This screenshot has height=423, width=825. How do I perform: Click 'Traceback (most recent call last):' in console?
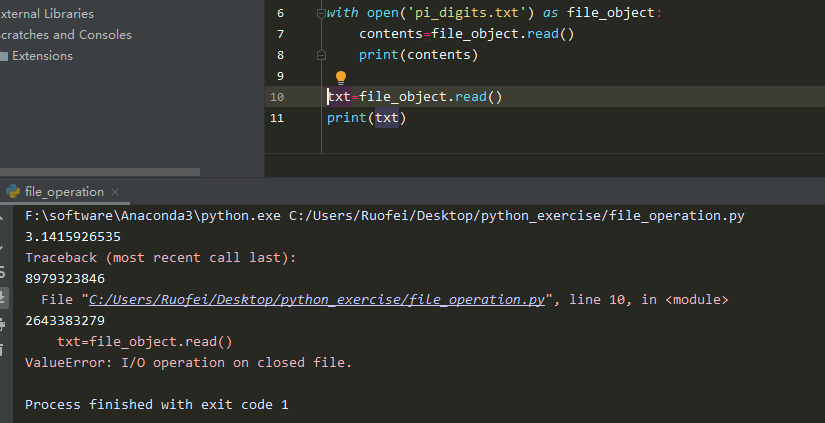(160, 258)
